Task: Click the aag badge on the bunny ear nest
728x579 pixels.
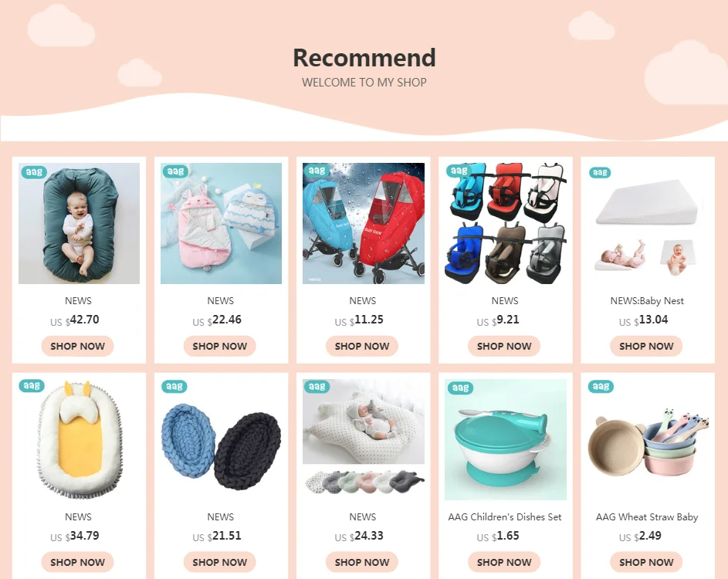Action: pyautogui.click(x=32, y=385)
